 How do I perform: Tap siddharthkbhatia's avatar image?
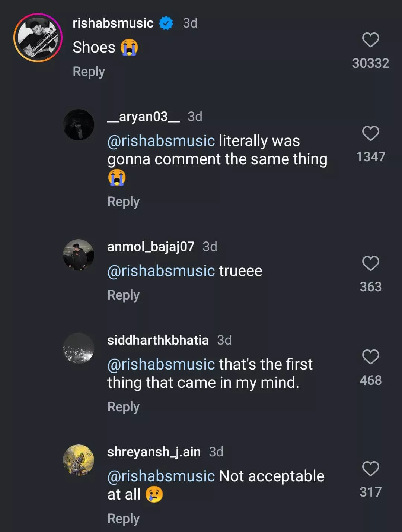[x=79, y=348]
